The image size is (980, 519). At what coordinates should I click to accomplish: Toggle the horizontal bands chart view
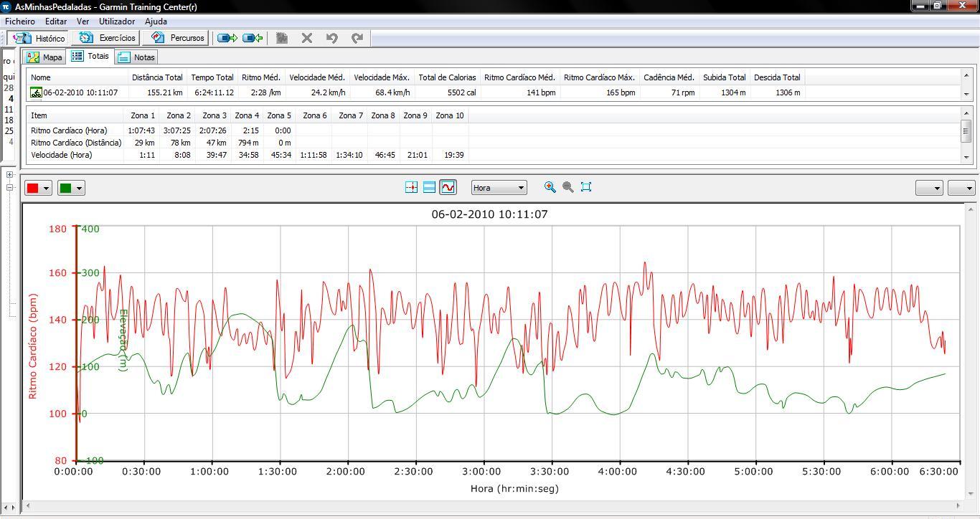point(430,187)
